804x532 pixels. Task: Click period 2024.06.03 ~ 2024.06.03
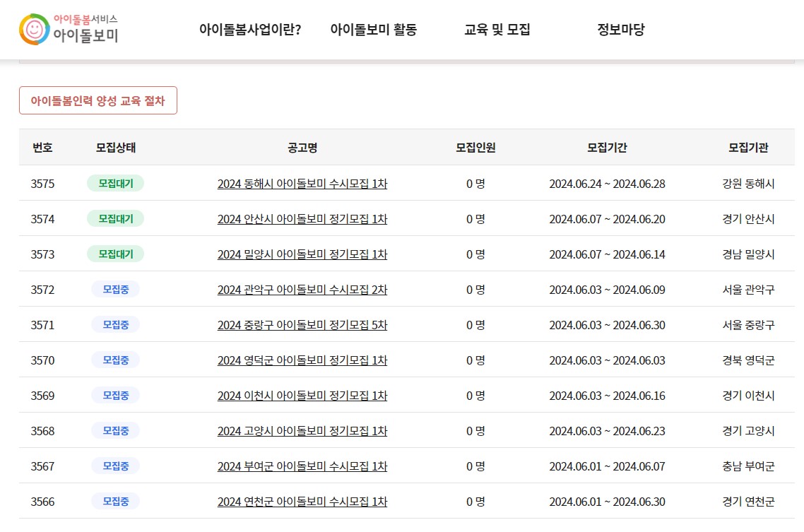point(607,360)
